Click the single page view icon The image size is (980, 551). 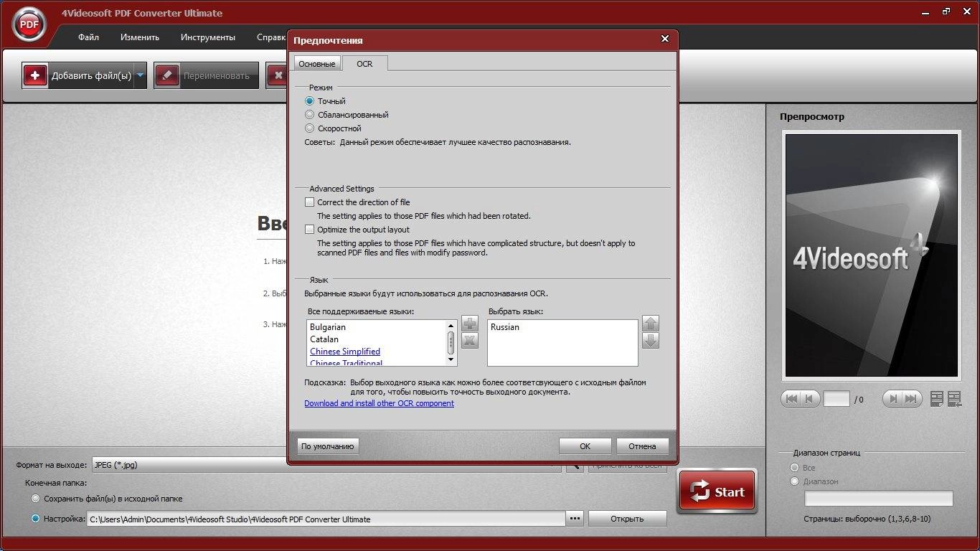coord(937,399)
